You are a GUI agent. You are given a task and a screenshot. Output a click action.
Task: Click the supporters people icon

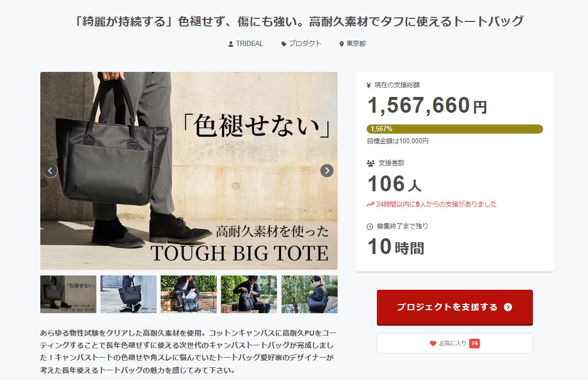(371, 163)
